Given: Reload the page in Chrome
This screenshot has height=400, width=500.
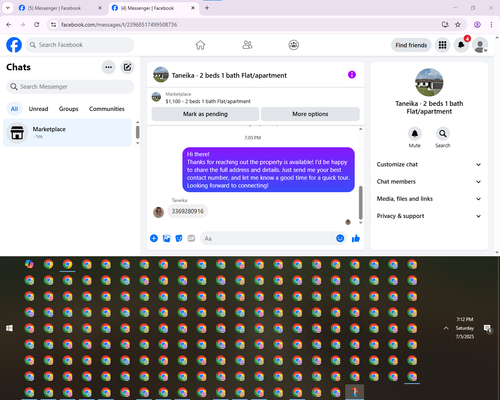Looking at the screenshot, I should 37,25.
